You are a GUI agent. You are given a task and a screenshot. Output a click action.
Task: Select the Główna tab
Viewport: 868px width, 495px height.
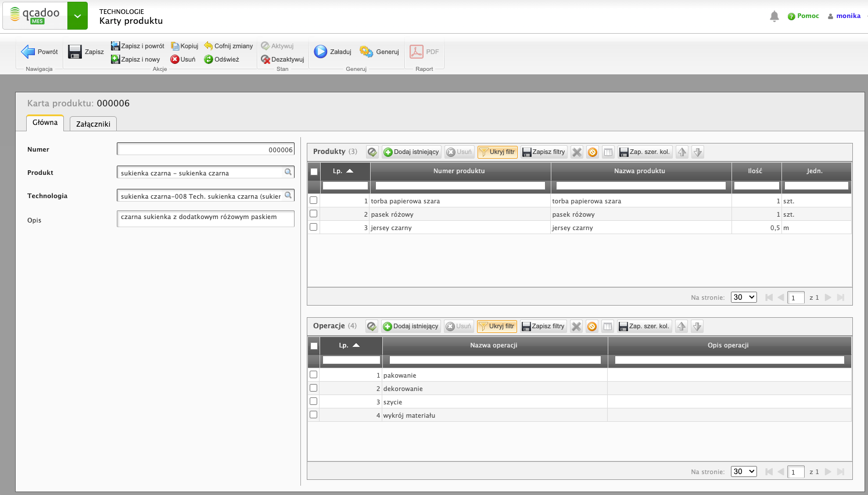pos(45,123)
